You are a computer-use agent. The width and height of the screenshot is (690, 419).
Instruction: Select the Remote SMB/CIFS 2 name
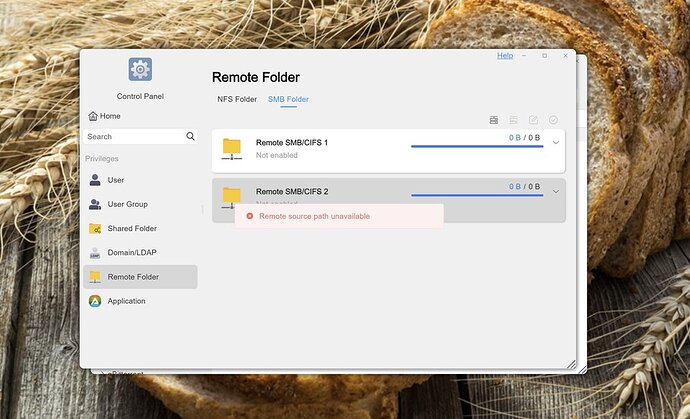[292, 191]
